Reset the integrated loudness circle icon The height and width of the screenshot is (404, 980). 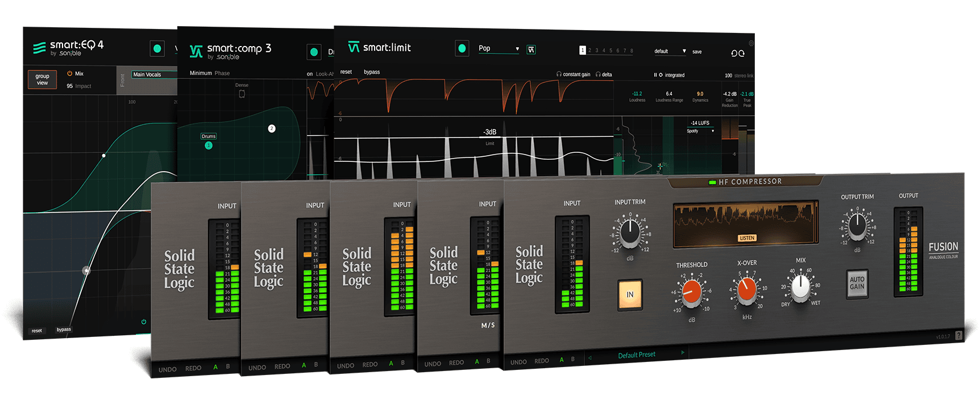tap(661, 75)
